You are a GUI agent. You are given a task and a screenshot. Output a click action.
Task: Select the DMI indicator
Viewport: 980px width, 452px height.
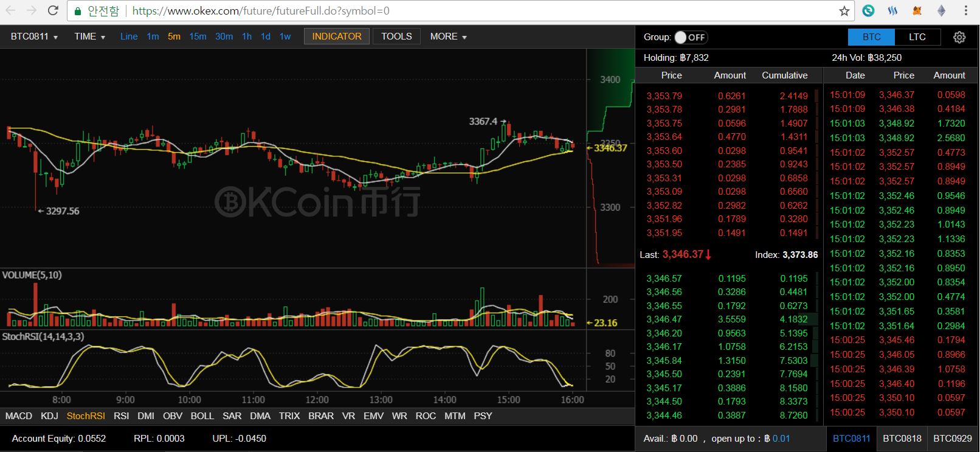click(146, 416)
